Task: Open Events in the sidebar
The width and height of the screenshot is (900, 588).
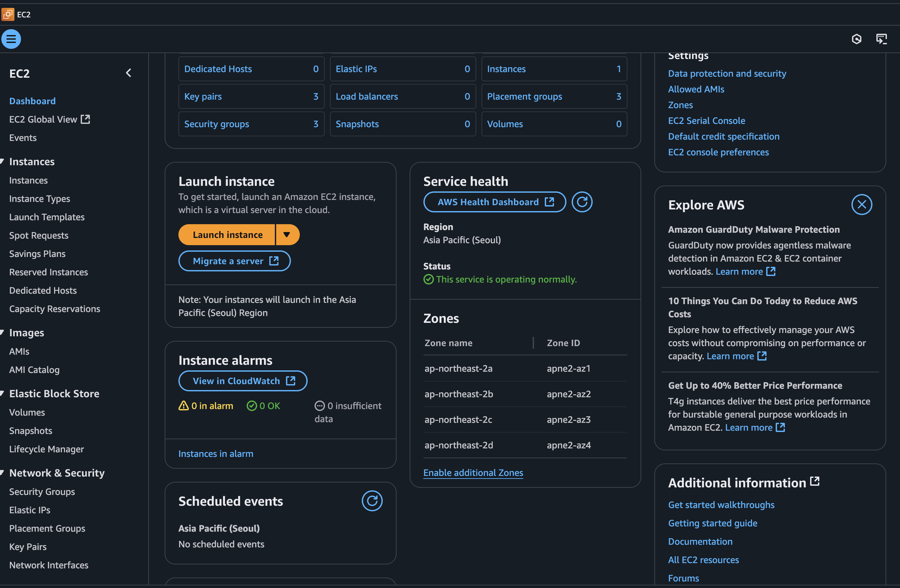Action: tap(23, 138)
